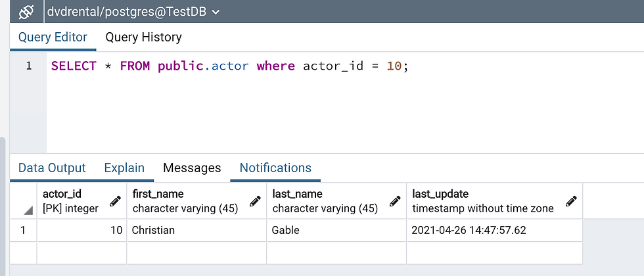
Task: Click the cell containing Christian
Action: pos(196,231)
